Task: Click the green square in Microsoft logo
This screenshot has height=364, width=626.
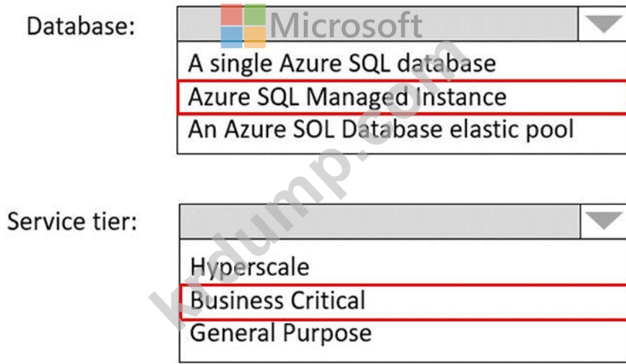Action: point(253,15)
